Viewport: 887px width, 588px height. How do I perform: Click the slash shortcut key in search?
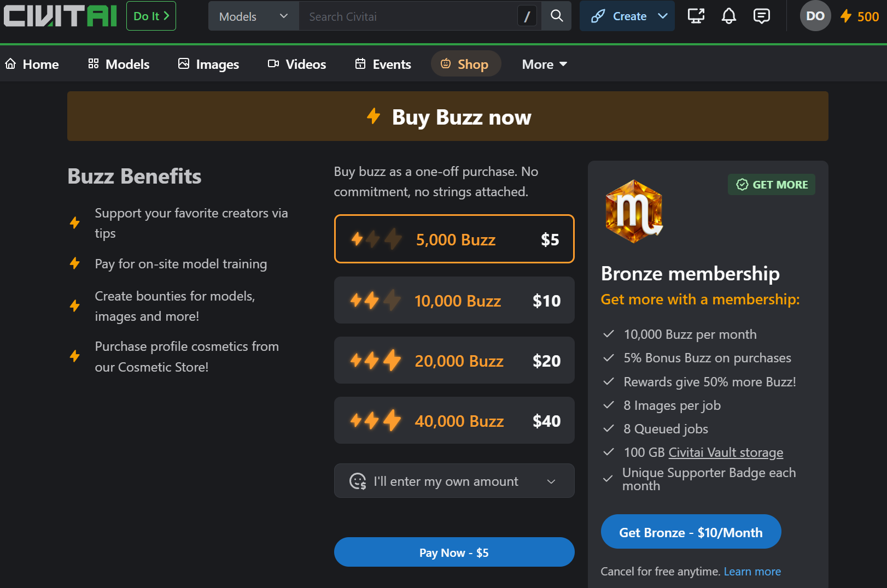pyautogui.click(x=527, y=16)
